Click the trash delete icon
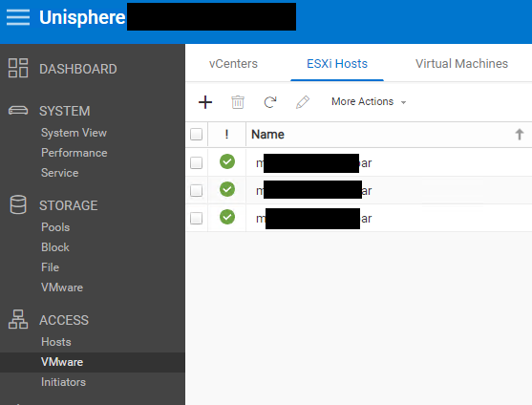The height and width of the screenshot is (405, 532). pyautogui.click(x=238, y=102)
